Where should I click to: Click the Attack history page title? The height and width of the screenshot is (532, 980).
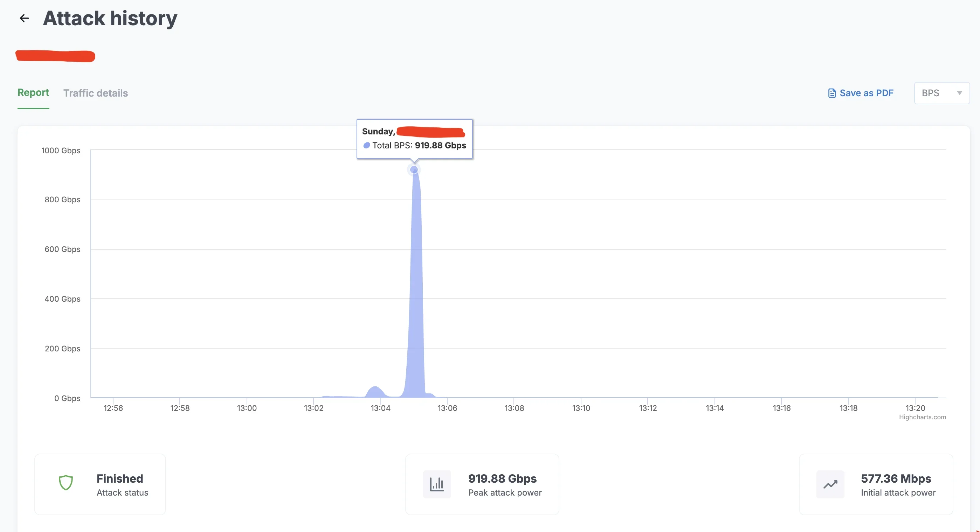110,18
